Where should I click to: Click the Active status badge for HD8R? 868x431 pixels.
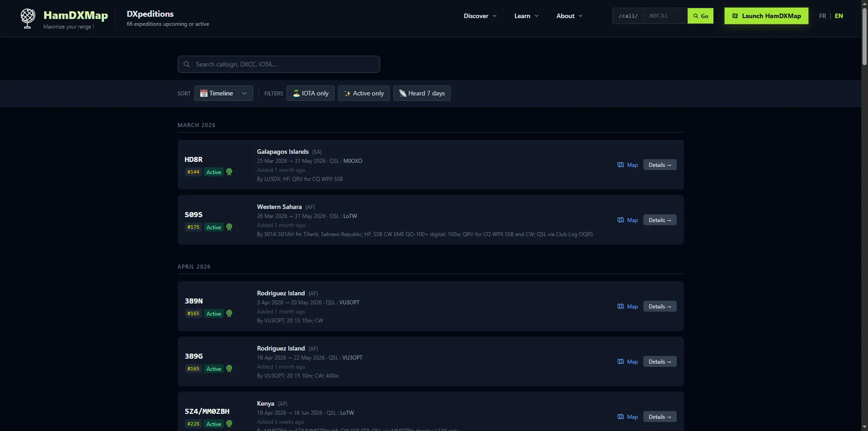click(x=214, y=172)
